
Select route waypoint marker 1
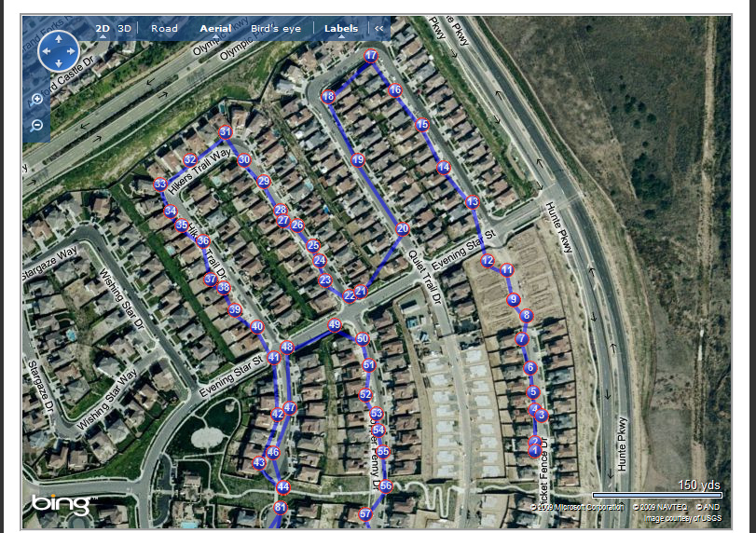pos(535,451)
